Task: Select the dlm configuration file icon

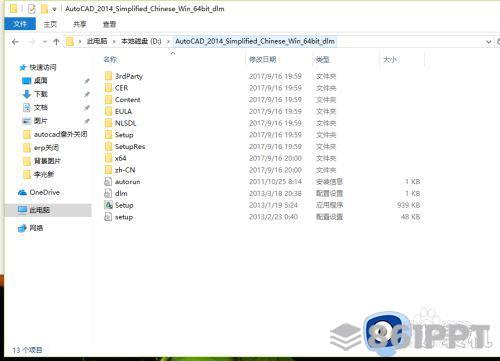Action: [x=108, y=193]
